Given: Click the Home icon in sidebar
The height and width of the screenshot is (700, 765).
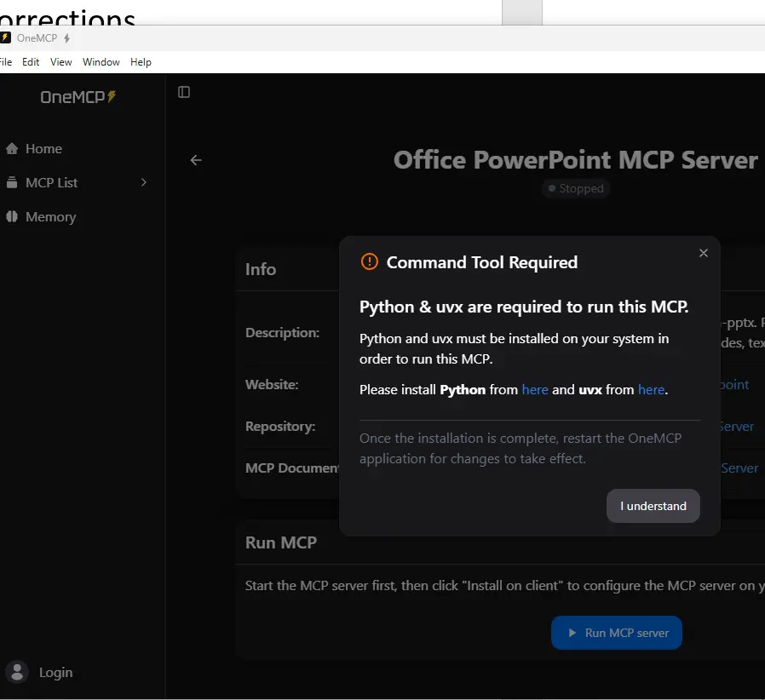Looking at the screenshot, I should pyautogui.click(x=12, y=149).
